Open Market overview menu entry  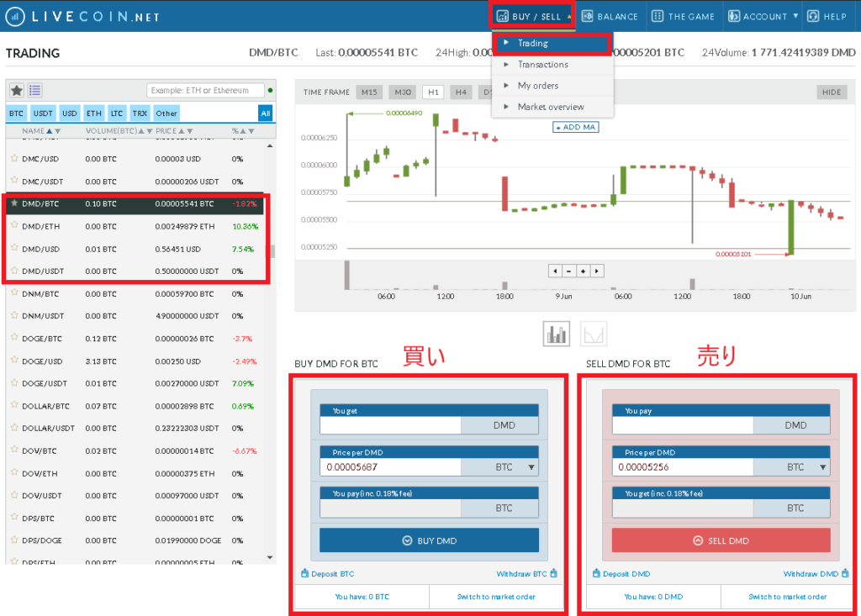click(x=552, y=107)
